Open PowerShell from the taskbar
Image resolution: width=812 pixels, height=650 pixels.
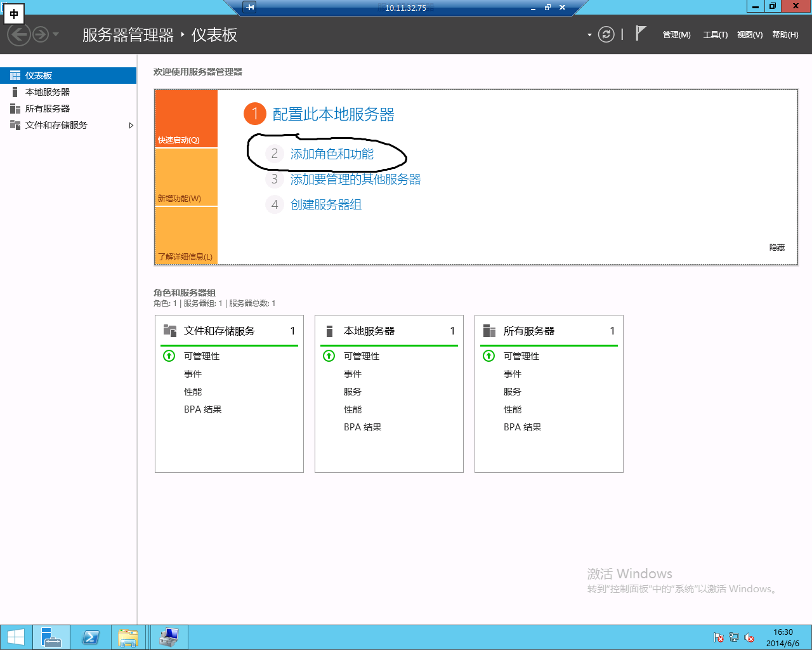[91, 637]
